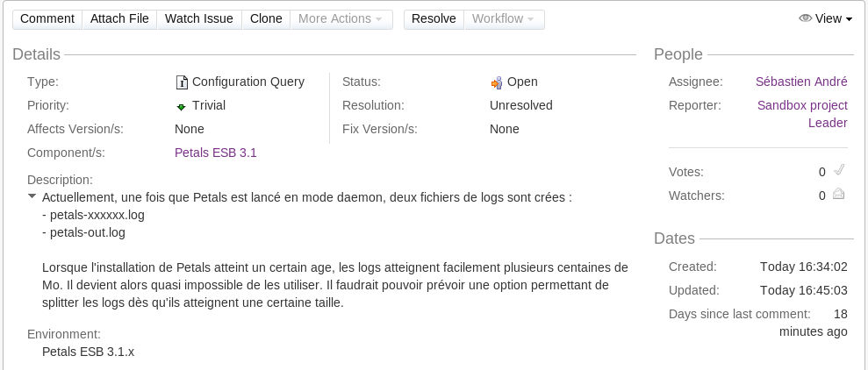Click the eye icon beside View
Viewport: 868px width, 370px height.
click(805, 18)
